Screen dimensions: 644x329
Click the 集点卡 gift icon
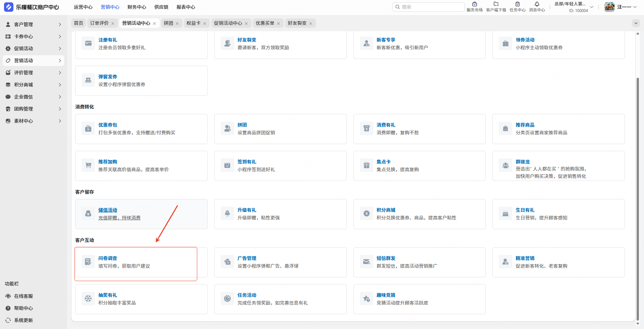[366, 166]
